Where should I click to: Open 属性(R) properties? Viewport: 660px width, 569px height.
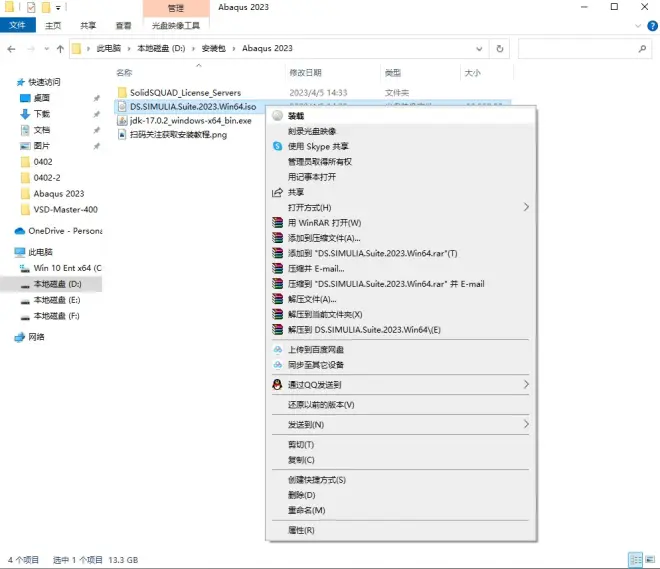(301, 530)
